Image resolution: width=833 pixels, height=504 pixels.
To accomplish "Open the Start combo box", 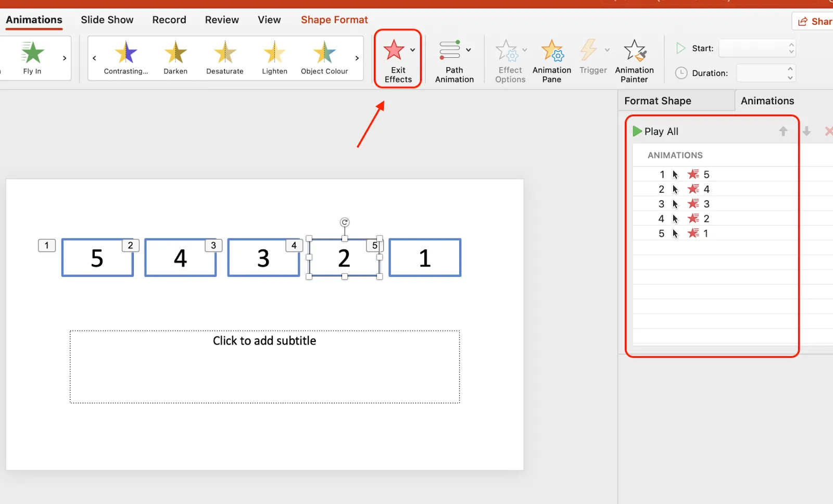I will coord(758,48).
